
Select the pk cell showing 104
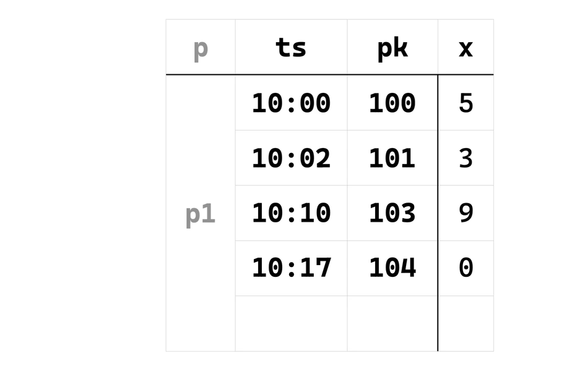392,268
